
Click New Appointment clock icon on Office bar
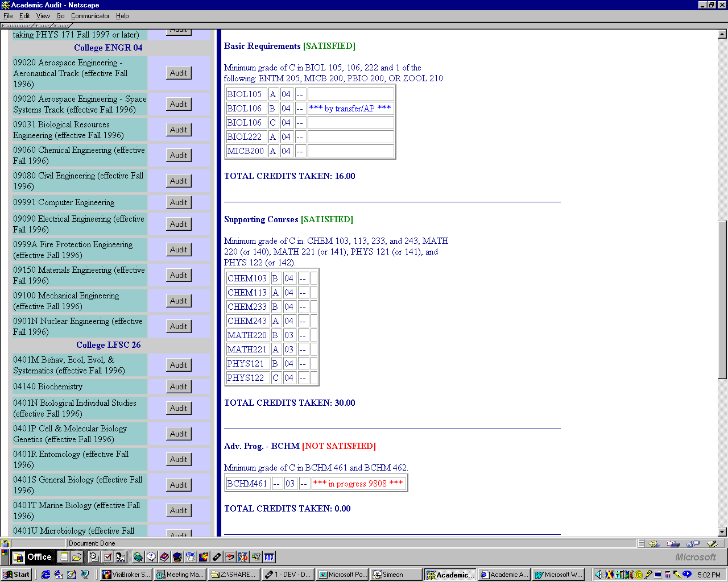coord(94,557)
